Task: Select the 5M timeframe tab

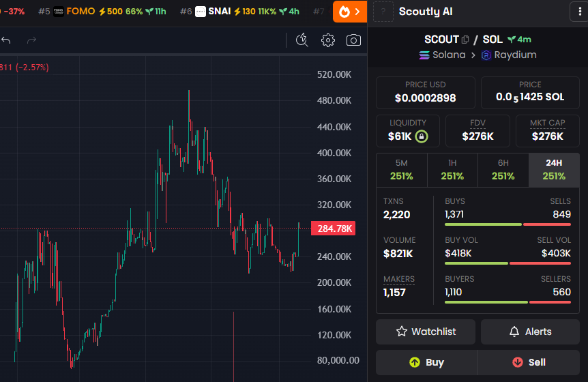Action: coord(402,170)
